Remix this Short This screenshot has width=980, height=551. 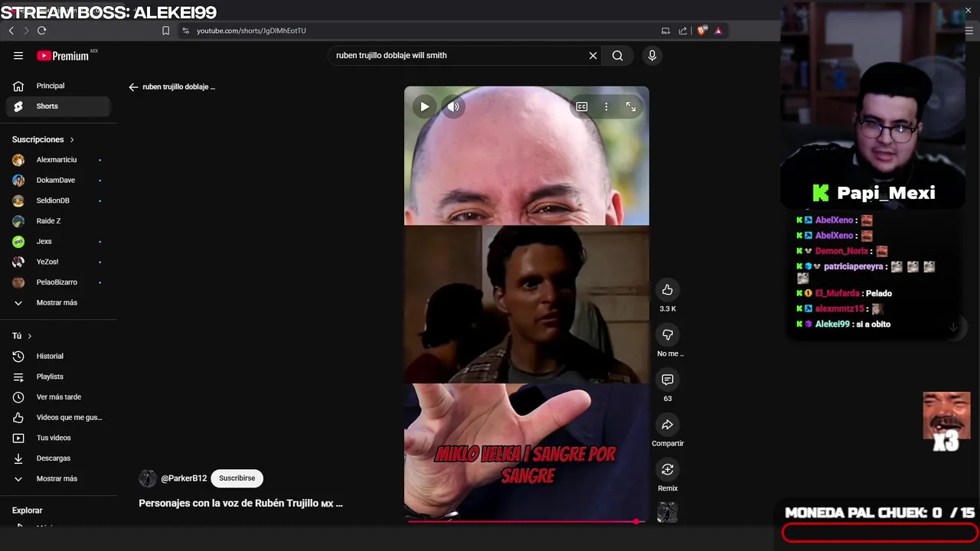pos(668,469)
